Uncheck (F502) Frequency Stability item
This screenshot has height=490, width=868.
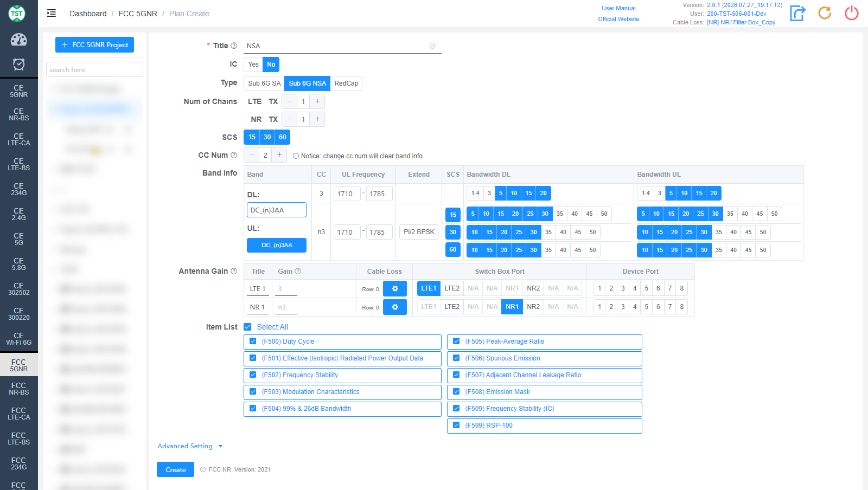[253, 375]
